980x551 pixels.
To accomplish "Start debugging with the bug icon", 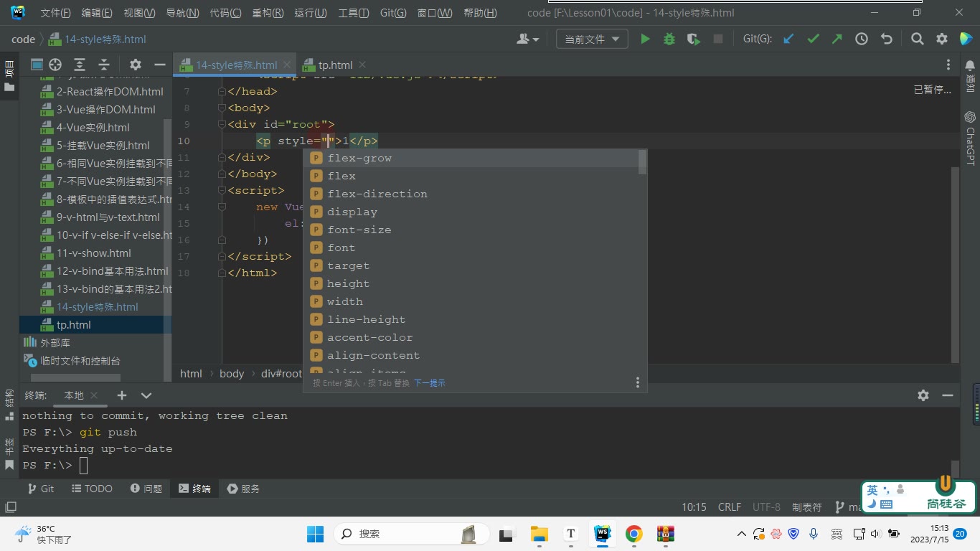I will coord(669,39).
